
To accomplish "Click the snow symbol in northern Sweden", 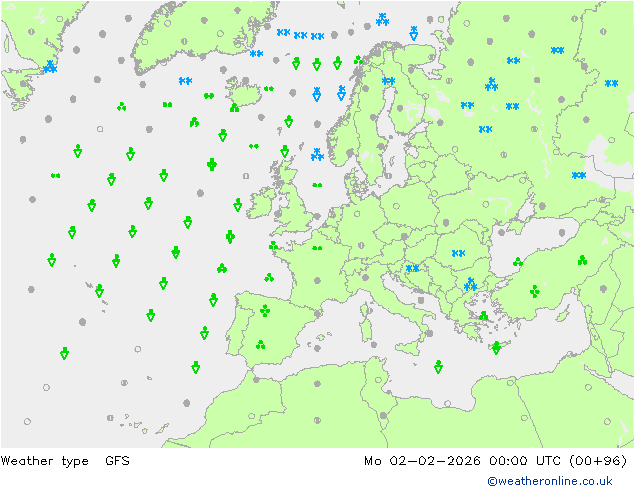I will [x=389, y=81].
